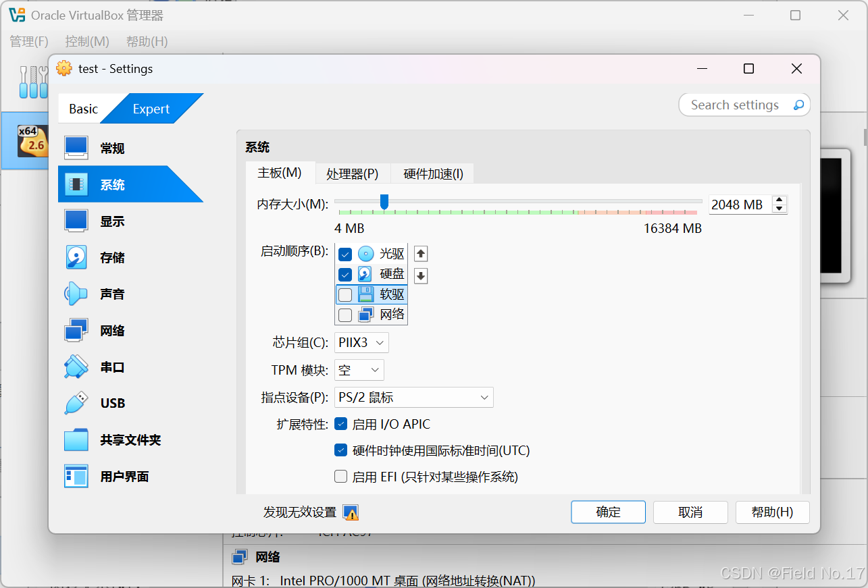
Task: Switch to 处理器(P) tab
Action: click(353, 174)
